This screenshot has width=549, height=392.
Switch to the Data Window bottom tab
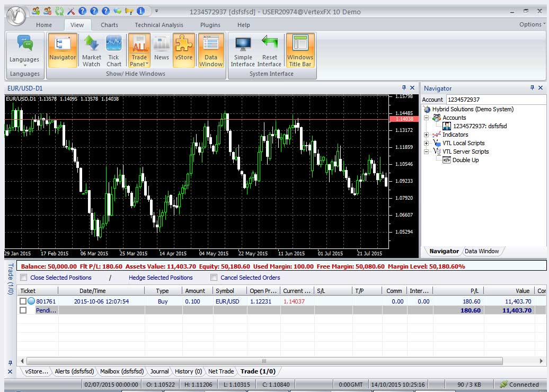pyautogui.click(x=481, y=251)
